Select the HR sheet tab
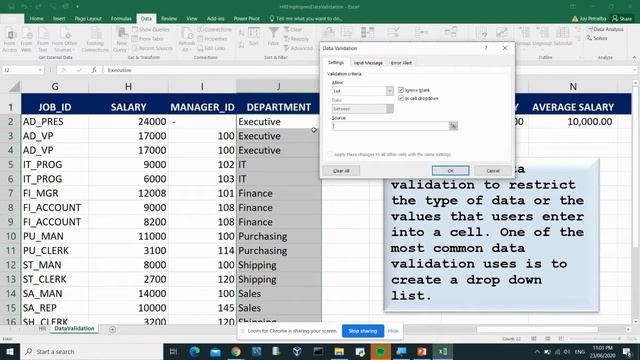The height and width of the screenshot is (360, 640). 42,329
